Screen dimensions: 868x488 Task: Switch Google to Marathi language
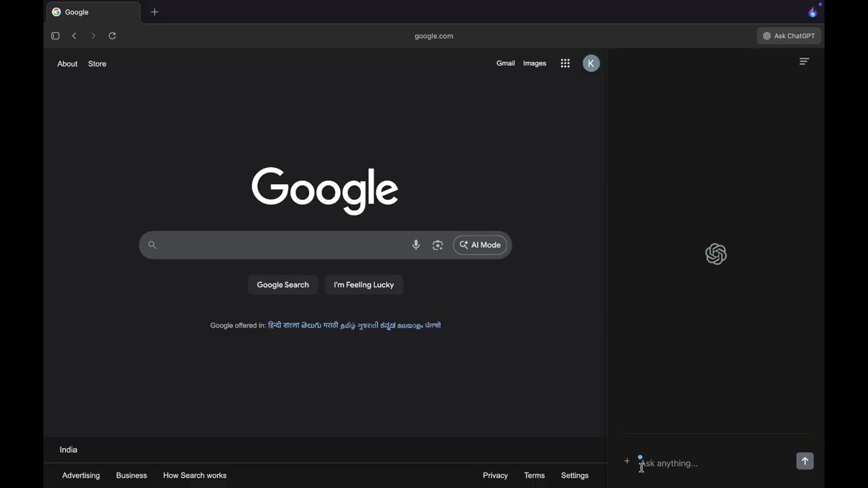pos(331,325)
